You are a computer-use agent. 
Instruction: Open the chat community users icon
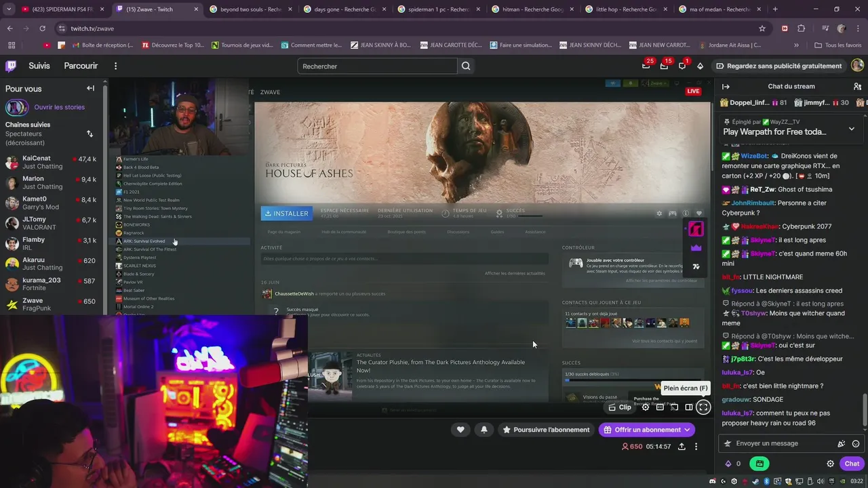point(857,86)
